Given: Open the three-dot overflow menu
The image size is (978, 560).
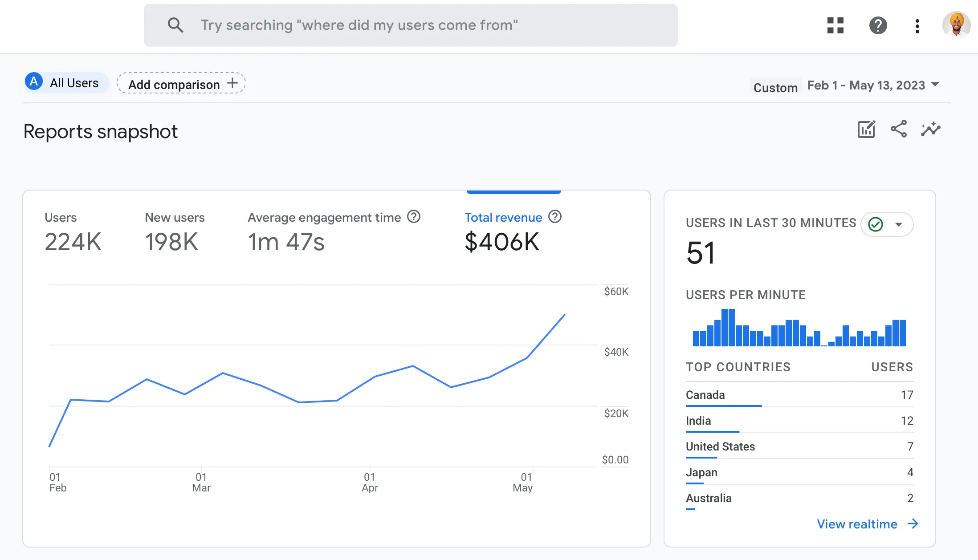Looking at the screenshot, I should coord(917,26).
